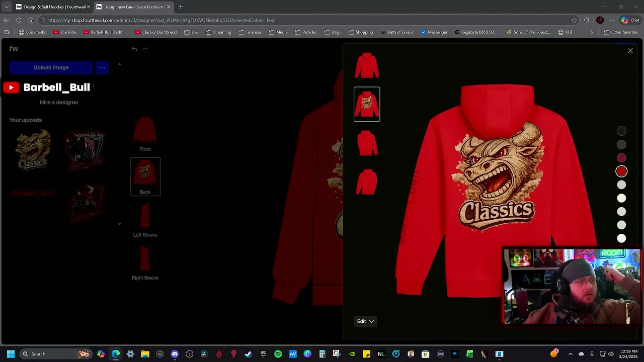The image size is (644, 362).
Task: Select the front view hoodie thumbnail
Action: 367,65
